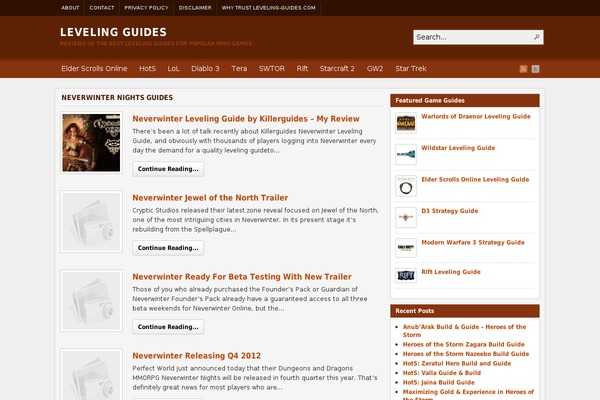Click the Twitter icon in navigation bar
The width and height of the screenshot is (600, 400).
point(535,69)
